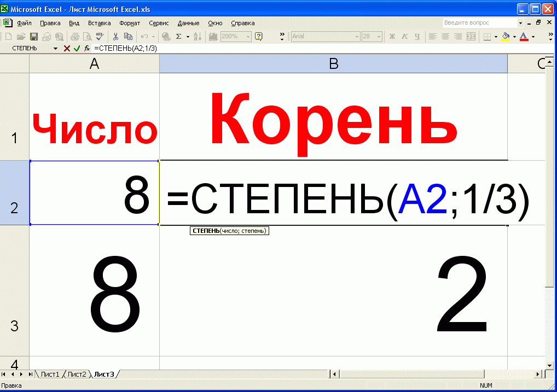Click the vertical scrollbar down arrow
The image size is (557, 392).
pyautogui.click(x=549, y=365)
